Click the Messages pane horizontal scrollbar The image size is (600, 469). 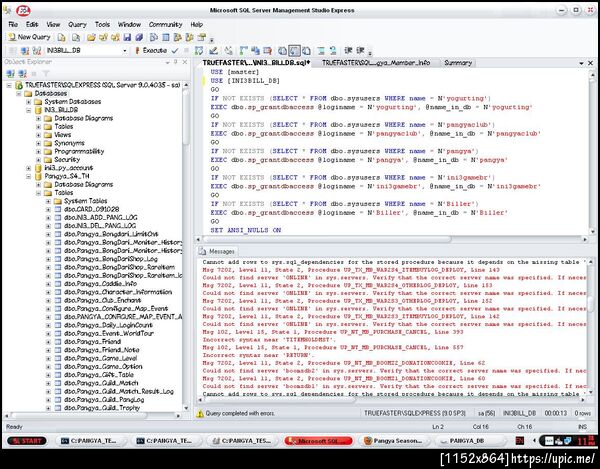point(280,400)
